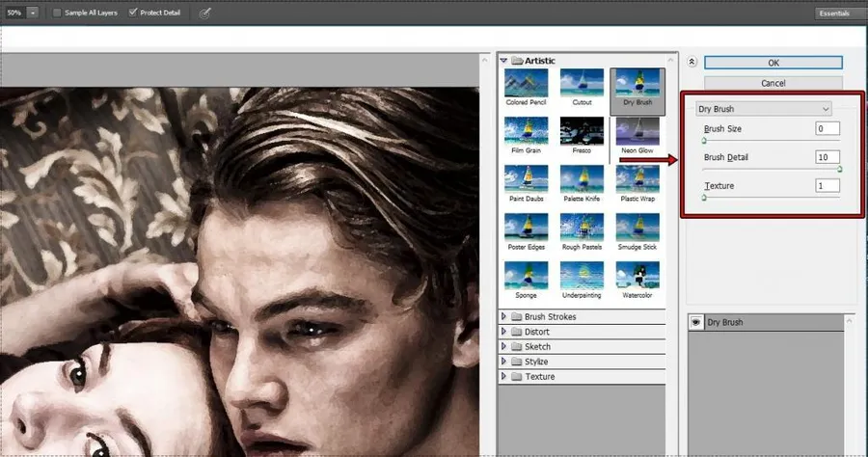Expand the Distort folder
Screen dimensions: 868x457
point(503,332)
